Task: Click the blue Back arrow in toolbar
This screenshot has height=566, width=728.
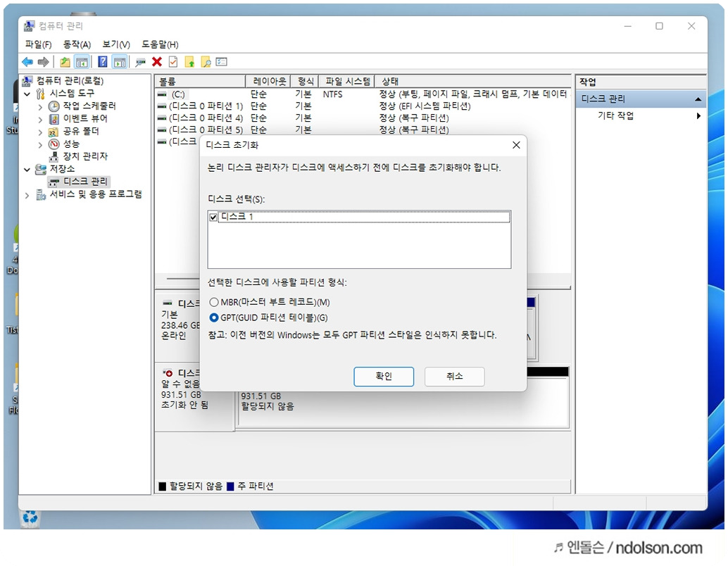Action: (x=27, y=62)
